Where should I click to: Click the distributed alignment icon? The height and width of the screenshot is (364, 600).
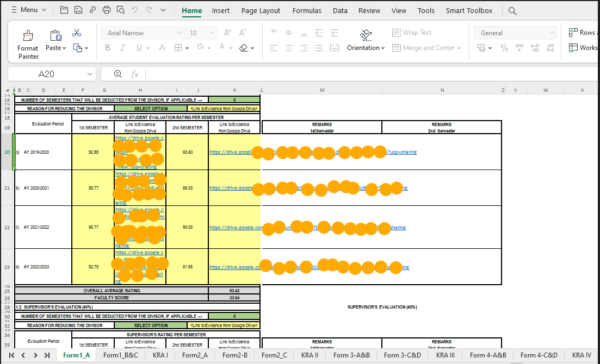335,48
